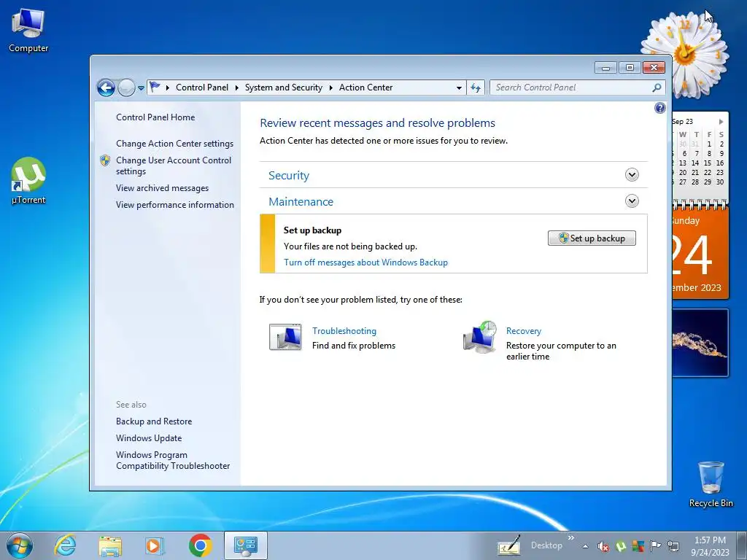Open Control Panel Home link
The height and width of the screenshot is (560, 747).
[x=155, y=117]
